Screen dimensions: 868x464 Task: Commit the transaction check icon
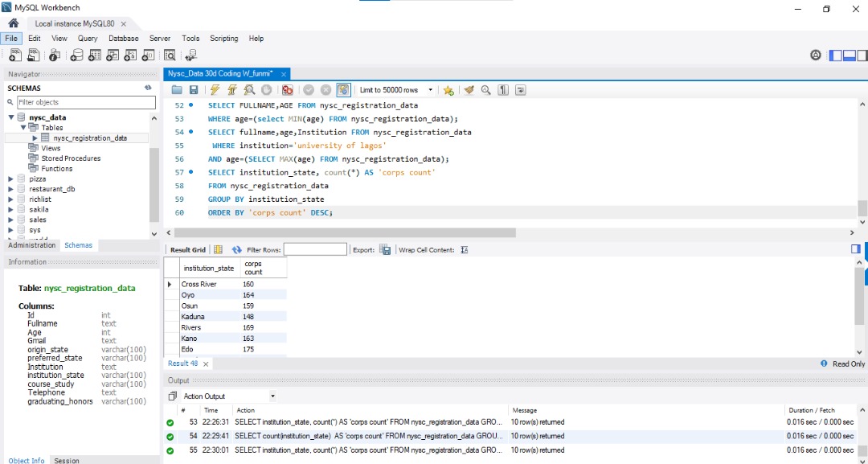click(x=309, y=90)
